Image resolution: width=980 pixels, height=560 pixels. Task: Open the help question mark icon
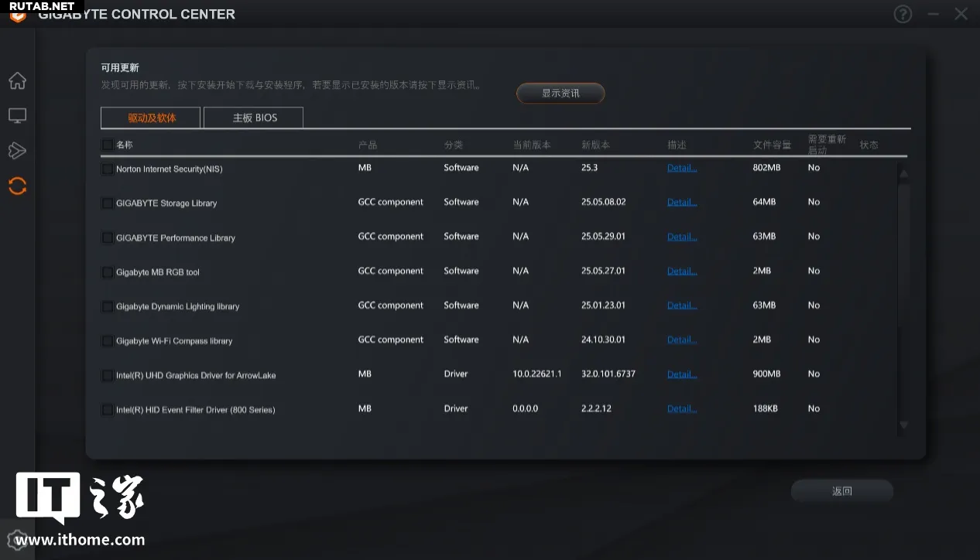pos(903,14)
